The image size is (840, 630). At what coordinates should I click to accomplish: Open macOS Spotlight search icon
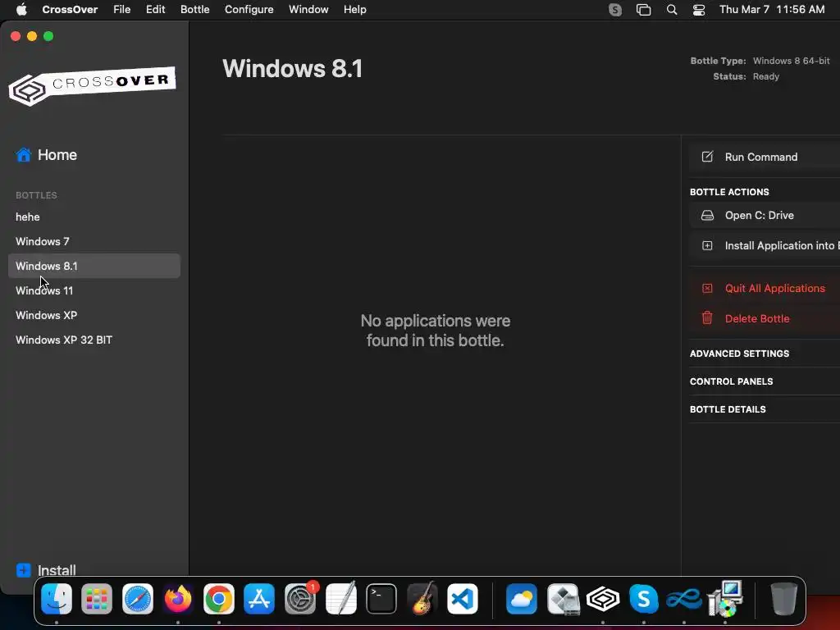(672, 10)
